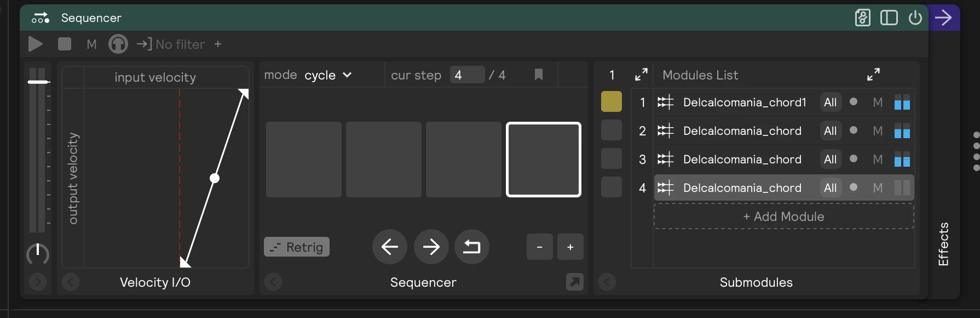Mute module row 1 with its M button

pyautogui.click(x=878, y=103)
